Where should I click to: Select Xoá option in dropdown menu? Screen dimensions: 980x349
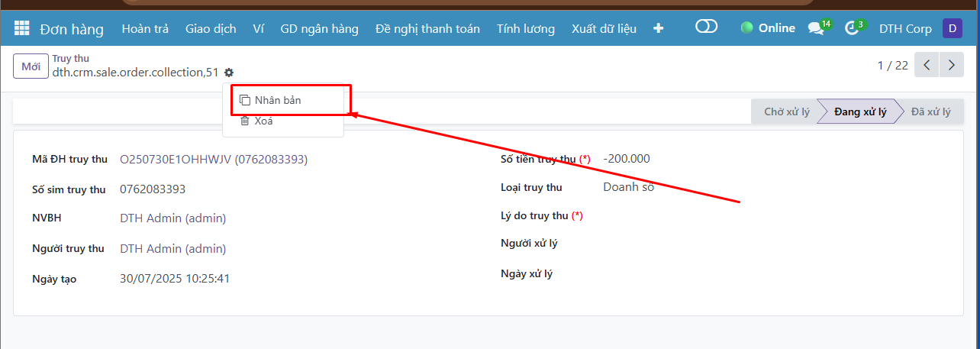(x=263, y=121)
